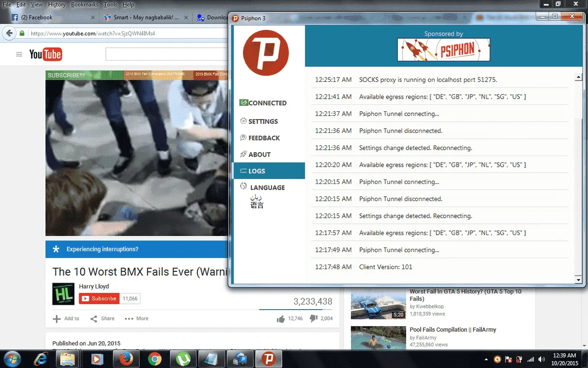588x368 pixels.
Task: Launch Google Chrome from the taskbar
Action: click(155, 359)
